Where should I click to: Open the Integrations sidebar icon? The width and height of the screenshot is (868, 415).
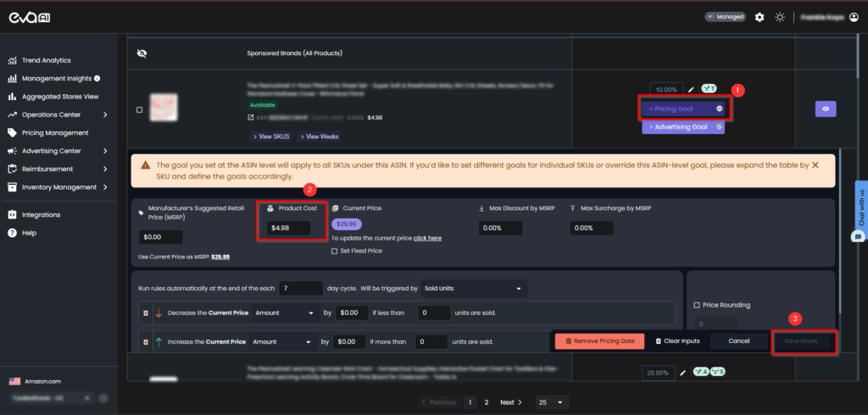tap(14, 215)
